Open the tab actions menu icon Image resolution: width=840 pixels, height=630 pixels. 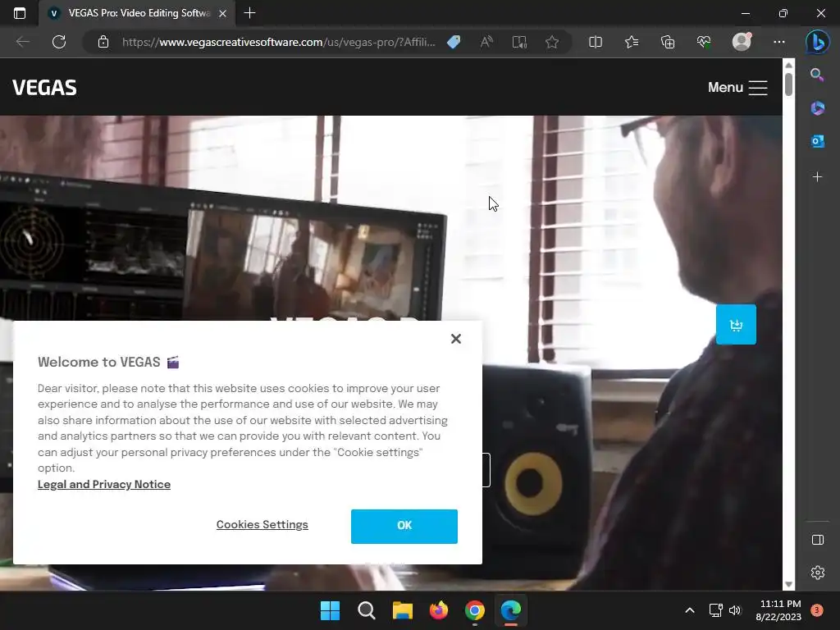pos(20,13)
